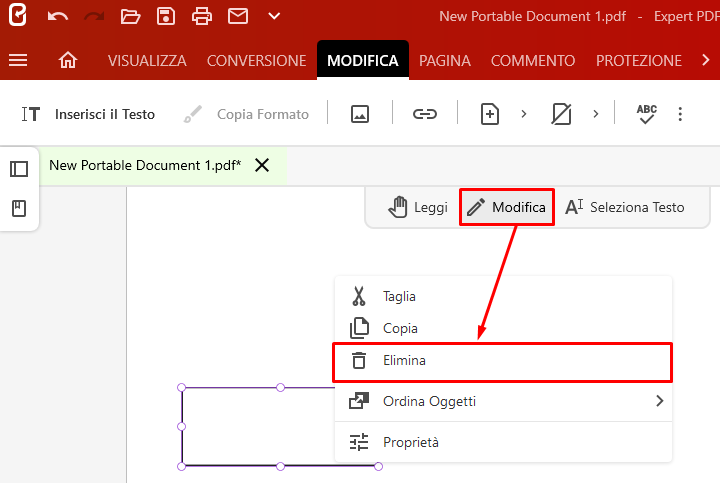The height and width of the screenshot is (483, 720).
Task: Open a file with the folder icon
Action: [x=130, y=17]
